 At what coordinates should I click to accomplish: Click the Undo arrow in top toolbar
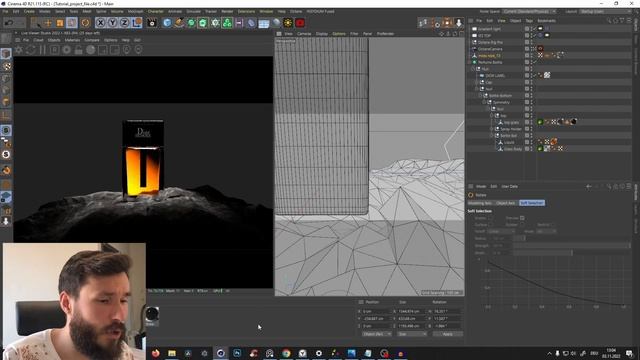pyautogui.click(x=9, y=23)
